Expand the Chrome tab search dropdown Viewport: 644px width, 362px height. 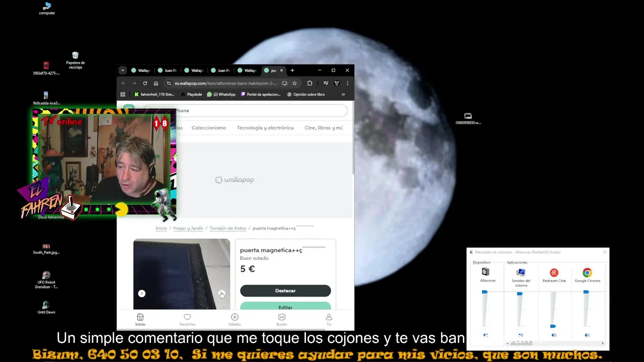pyautogui.click(x=123, y=70)
